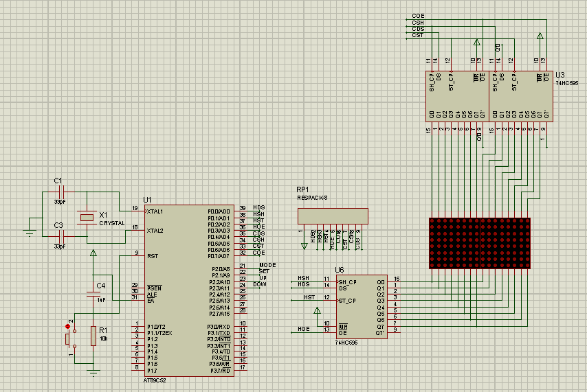
Task: Click the MODE net label on P2.0
Action: click(267, 265)
